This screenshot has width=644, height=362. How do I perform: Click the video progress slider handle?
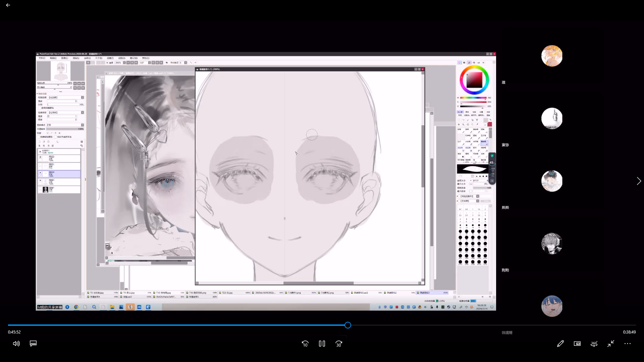point(348,325)
